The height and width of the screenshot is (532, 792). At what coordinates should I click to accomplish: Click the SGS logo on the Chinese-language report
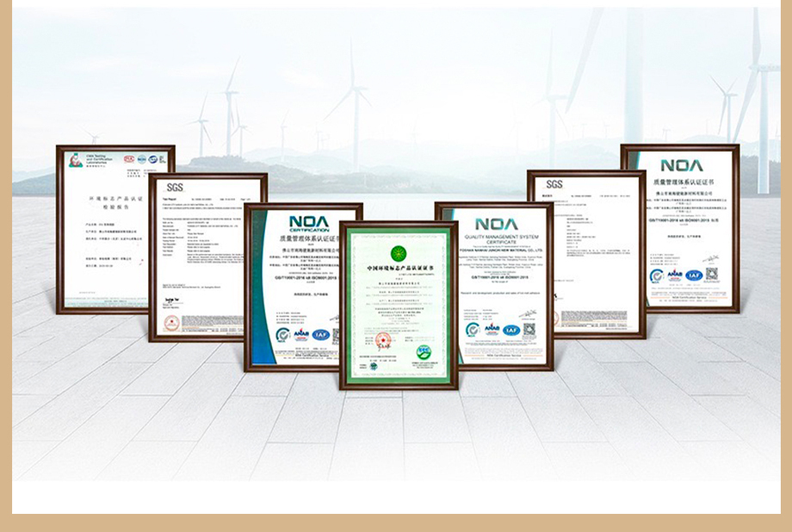[554, 184]
